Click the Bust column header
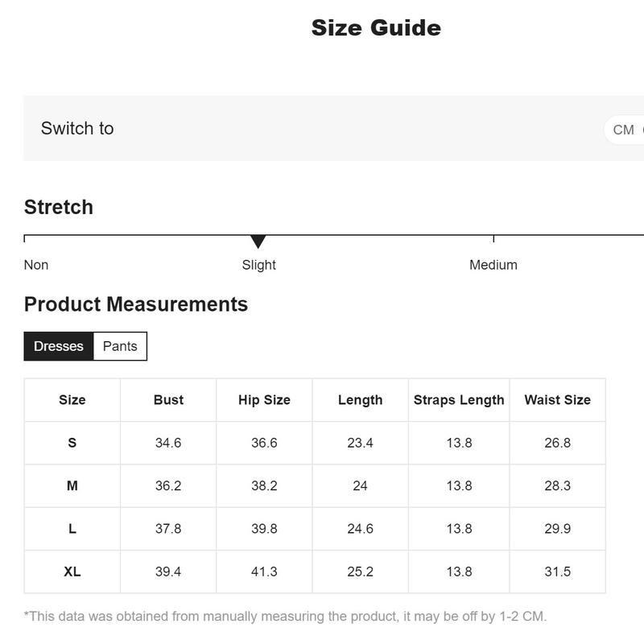 click(168, 399)
